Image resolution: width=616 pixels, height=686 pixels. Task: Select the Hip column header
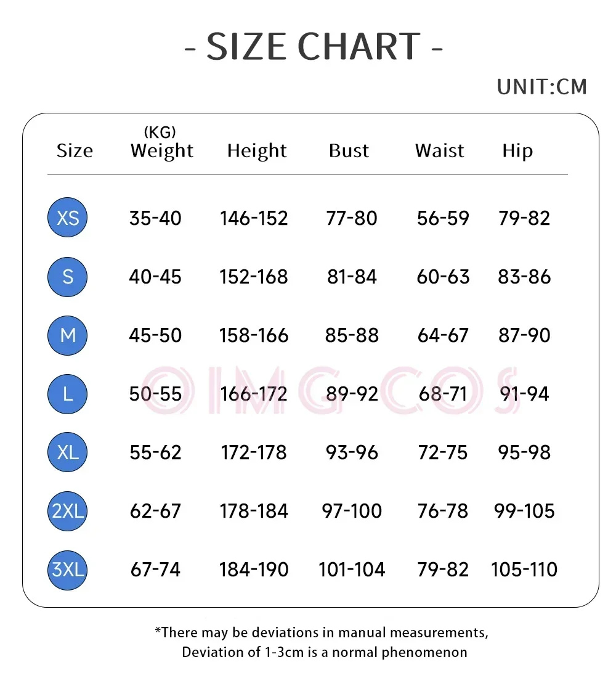(x=517, y=151)
